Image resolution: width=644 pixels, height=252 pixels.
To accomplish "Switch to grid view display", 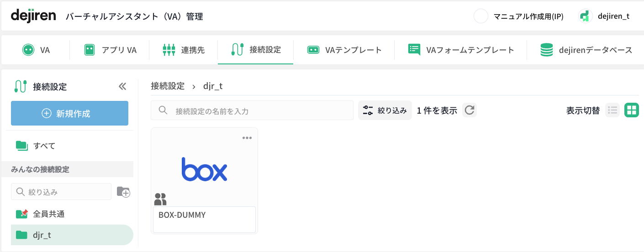I will [x=632, y=110].
